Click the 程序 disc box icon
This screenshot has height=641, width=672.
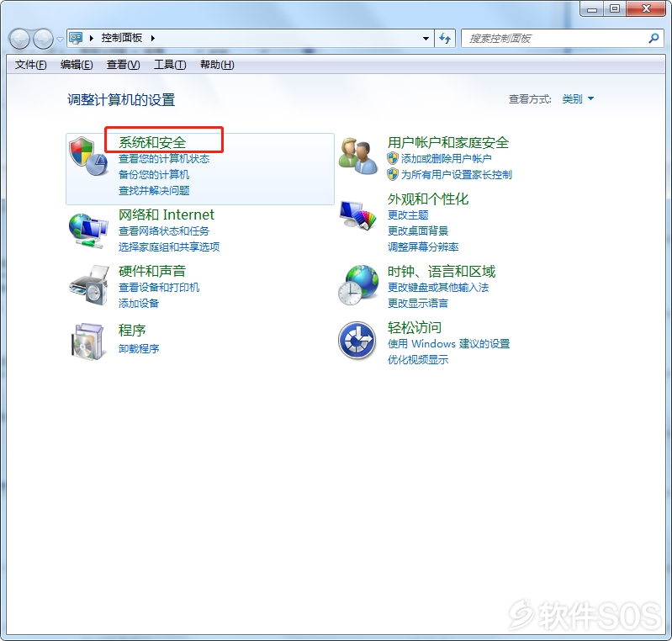pos(87,342)
